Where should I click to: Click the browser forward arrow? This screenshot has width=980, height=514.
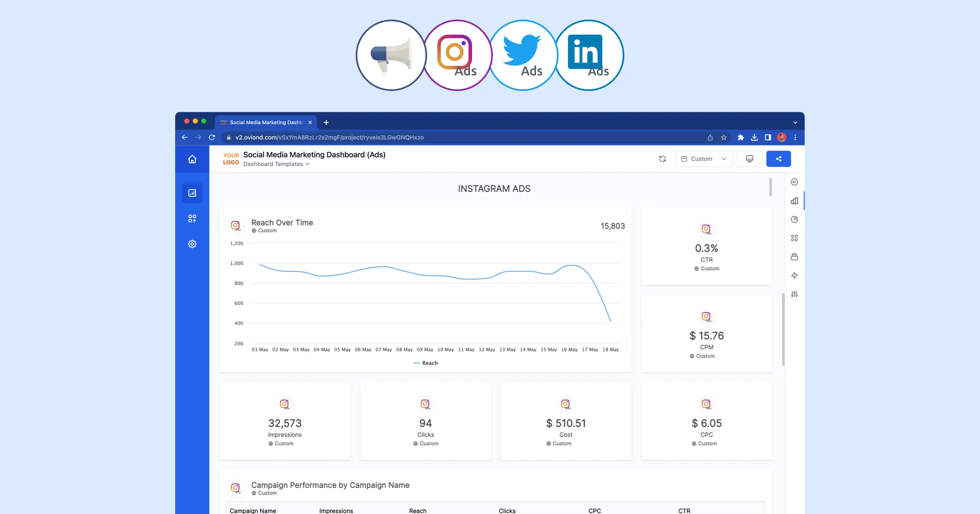[x=198, y=137]
